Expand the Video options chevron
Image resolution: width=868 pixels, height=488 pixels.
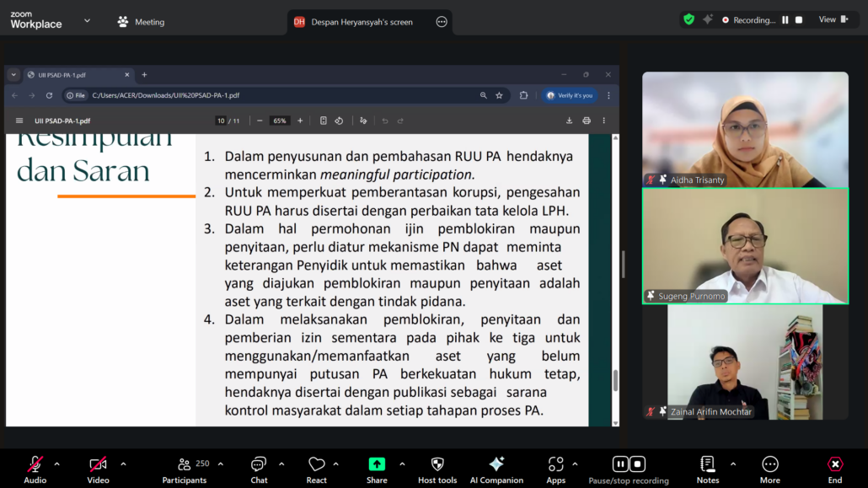point(123,464)
